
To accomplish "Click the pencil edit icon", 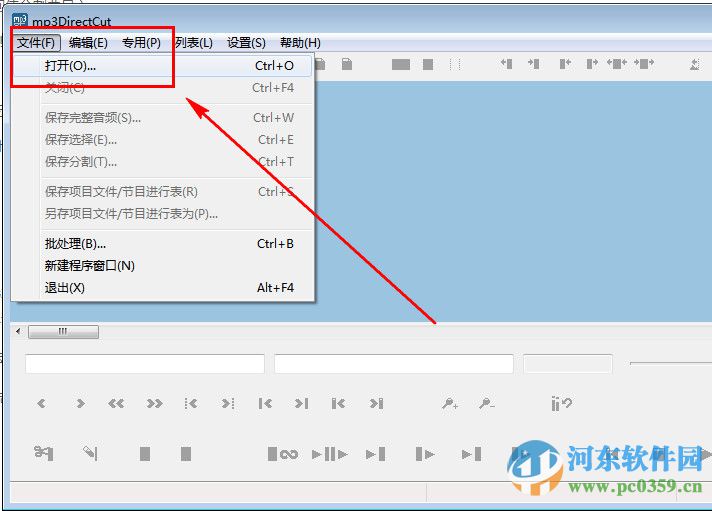I will tap(90, 453).
